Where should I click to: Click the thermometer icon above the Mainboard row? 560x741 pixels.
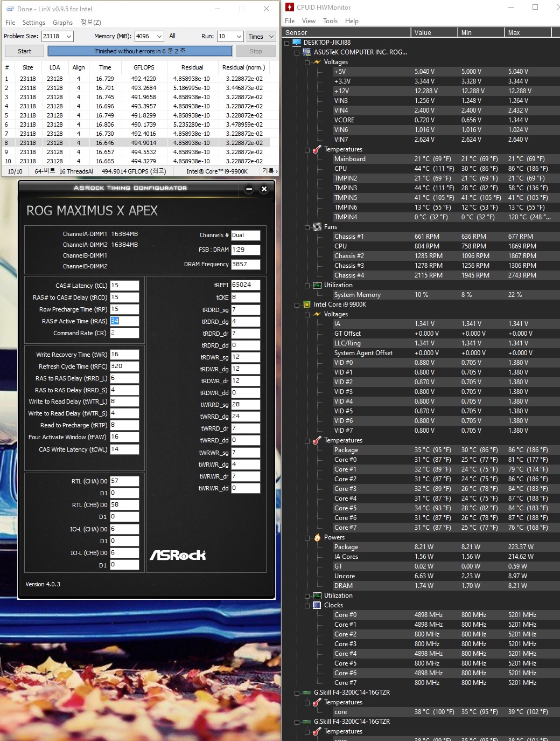pyautogui.click(x=317, y=149)
